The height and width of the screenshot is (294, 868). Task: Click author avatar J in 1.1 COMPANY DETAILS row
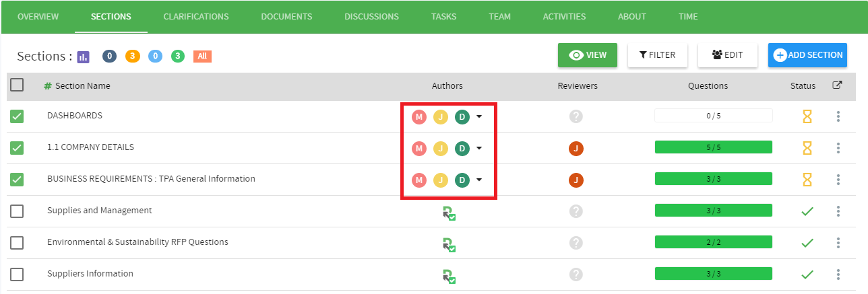(x=441, y=148)
